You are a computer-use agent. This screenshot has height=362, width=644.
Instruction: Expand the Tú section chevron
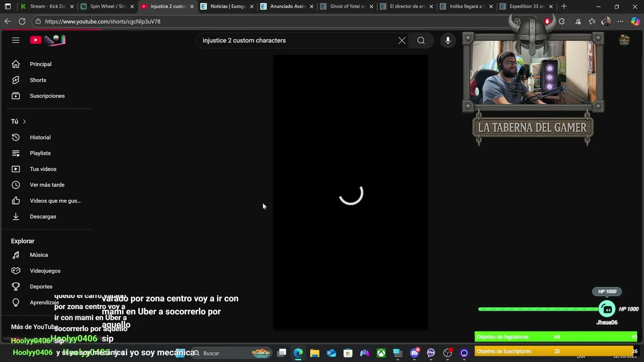pos(24,122)
